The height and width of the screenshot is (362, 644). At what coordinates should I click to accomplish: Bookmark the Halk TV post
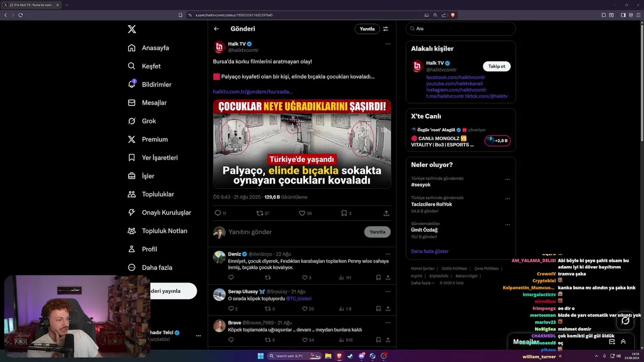[x=344, y=213]
